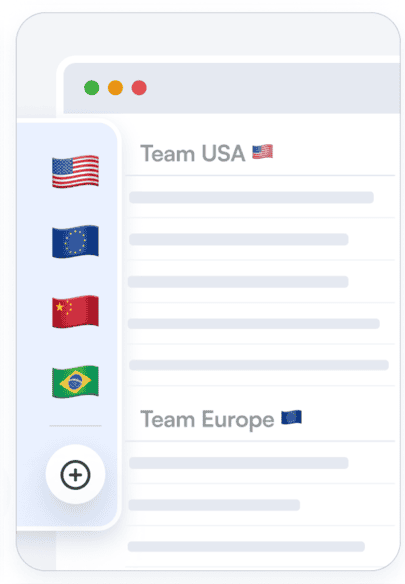Click the green window dot
Image resolution: width=405 pixels, height=584 pixels.
92,88
